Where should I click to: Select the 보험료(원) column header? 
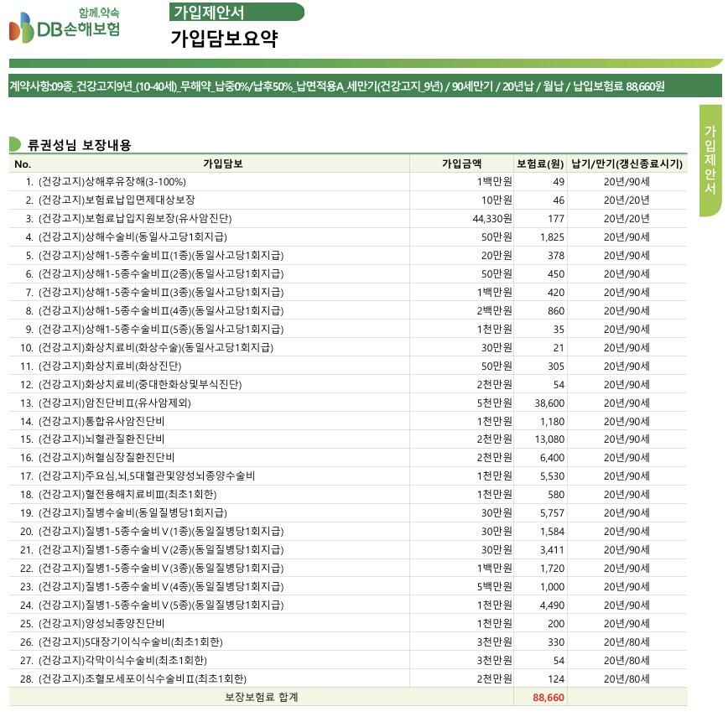pos(540,164)
